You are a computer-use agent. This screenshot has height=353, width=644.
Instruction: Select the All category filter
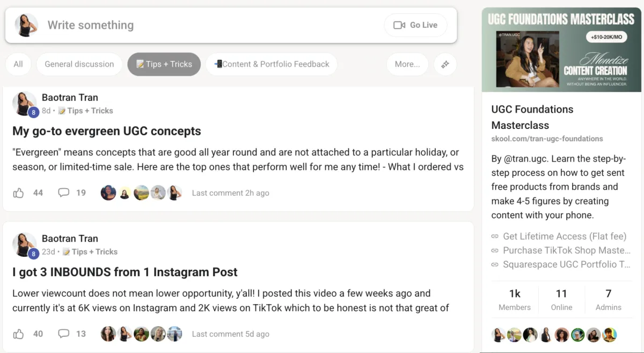(18, 64)
